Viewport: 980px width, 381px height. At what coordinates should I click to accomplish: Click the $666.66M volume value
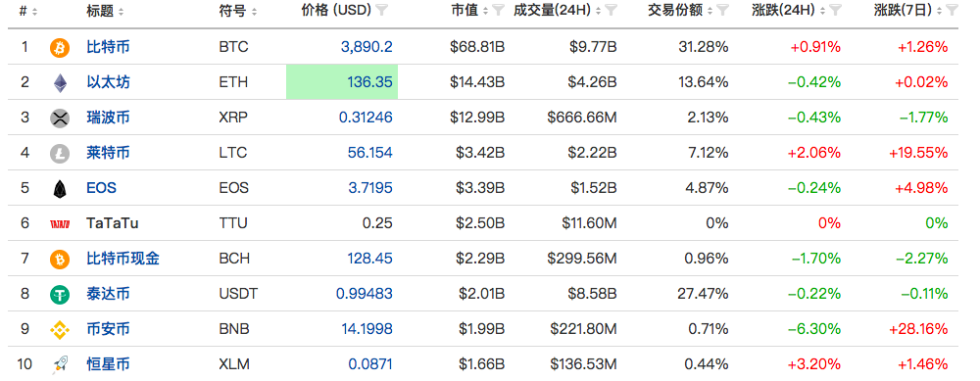click(582, 118)
